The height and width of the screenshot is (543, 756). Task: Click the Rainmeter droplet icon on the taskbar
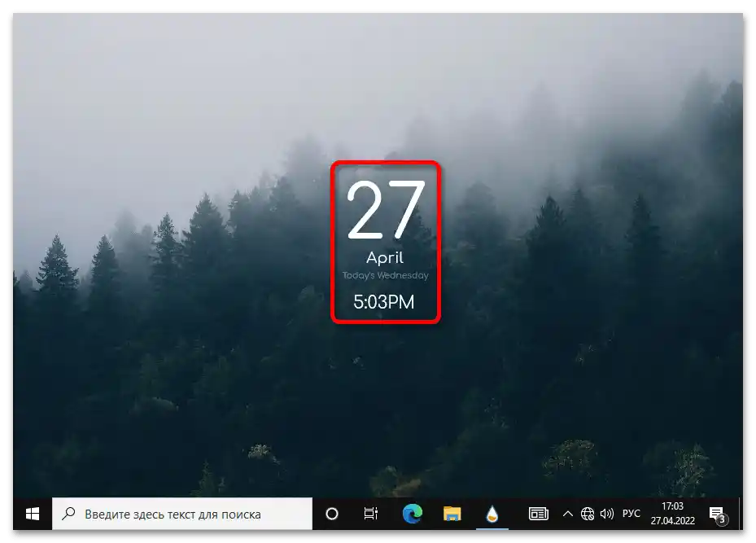click(492, 514)
